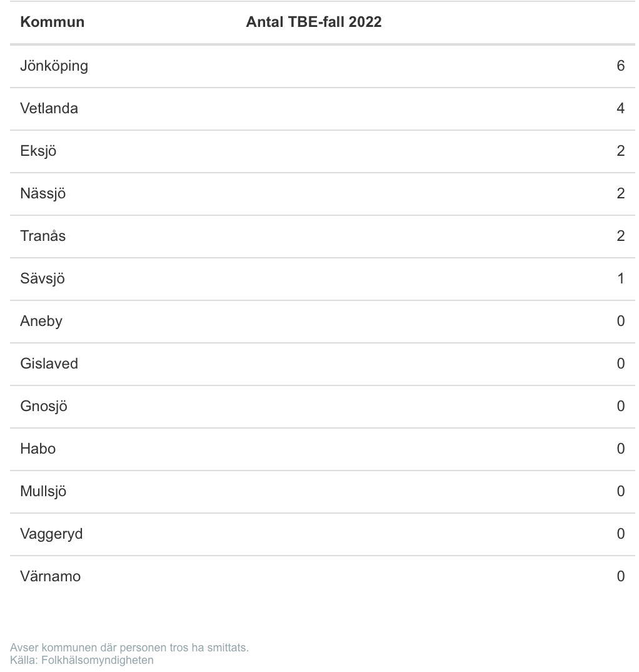The width and height of the screenshot is (639, 672).
Task: Click the footnote about where persons were infected
Action: pos(129,648)
